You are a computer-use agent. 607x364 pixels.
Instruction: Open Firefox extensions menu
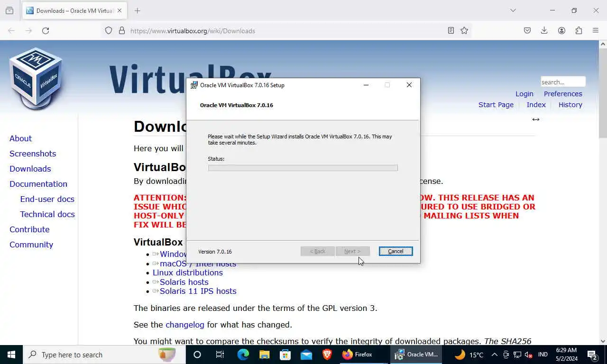[x=579, y=31]
